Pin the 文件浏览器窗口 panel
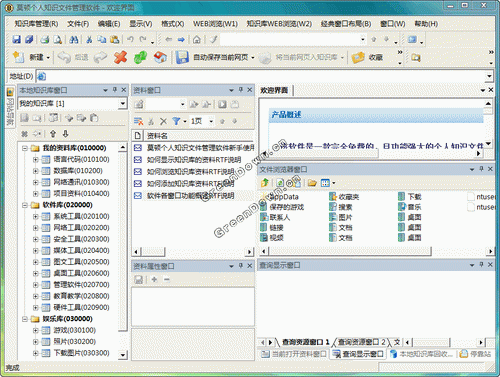 click(x=481, y=169)
